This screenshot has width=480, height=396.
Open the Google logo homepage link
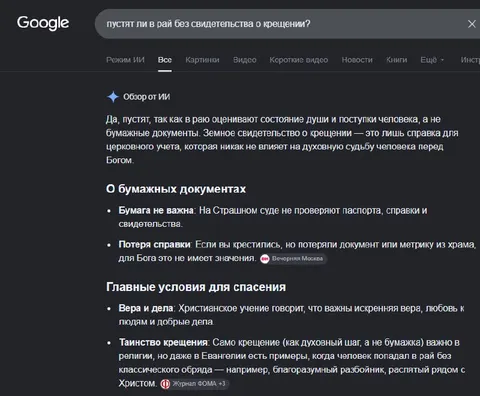[43, 23]
